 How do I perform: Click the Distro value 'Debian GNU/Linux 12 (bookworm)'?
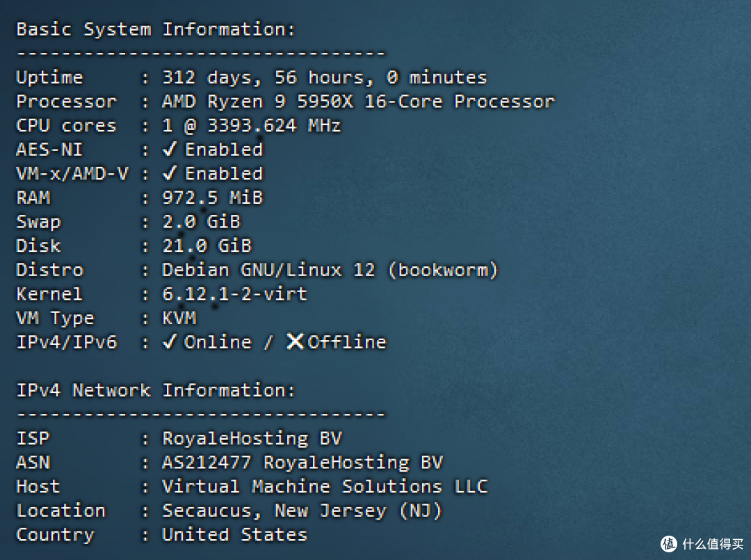tap(330, 270)
